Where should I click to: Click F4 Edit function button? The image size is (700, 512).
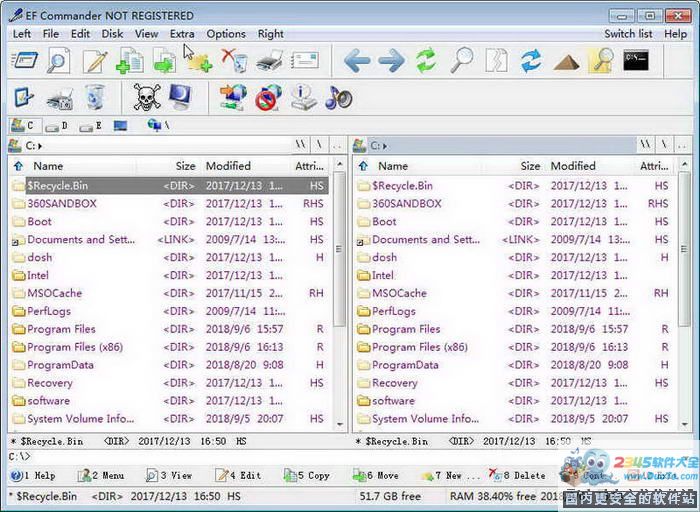point(238,476)
